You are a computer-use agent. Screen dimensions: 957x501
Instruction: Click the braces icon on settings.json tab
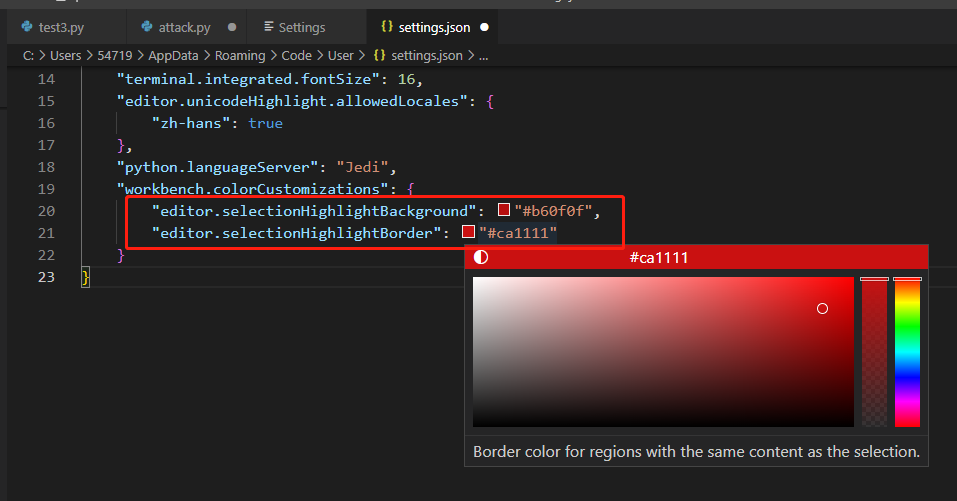point(387,27)
